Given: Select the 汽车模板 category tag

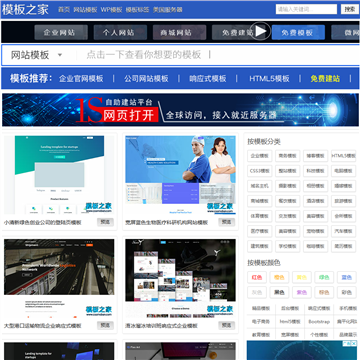Looking at the screenshot, I should 343,231.
